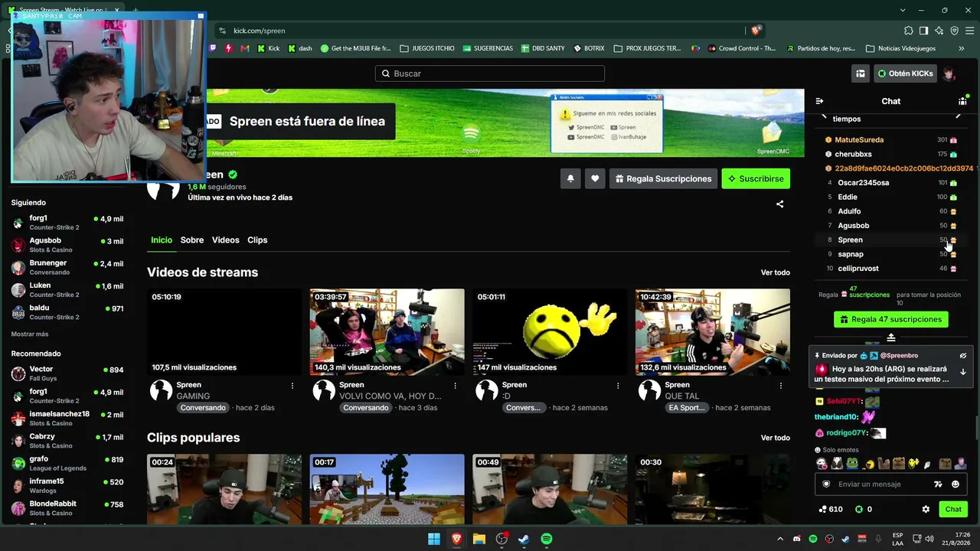Open the Brave VPN shield icon
This screenshot has height=551, width=980.
click(955, 31)
